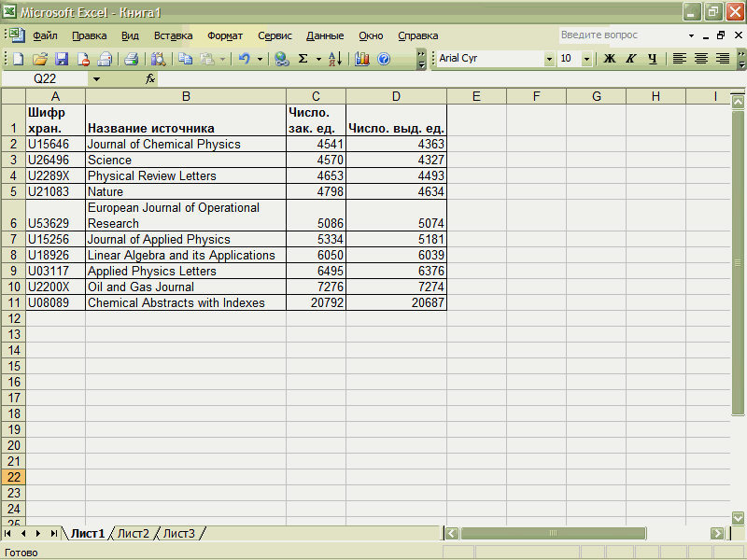Open the Формат menu
This screenshot has height=560, width=747.
tap(224, 35)
